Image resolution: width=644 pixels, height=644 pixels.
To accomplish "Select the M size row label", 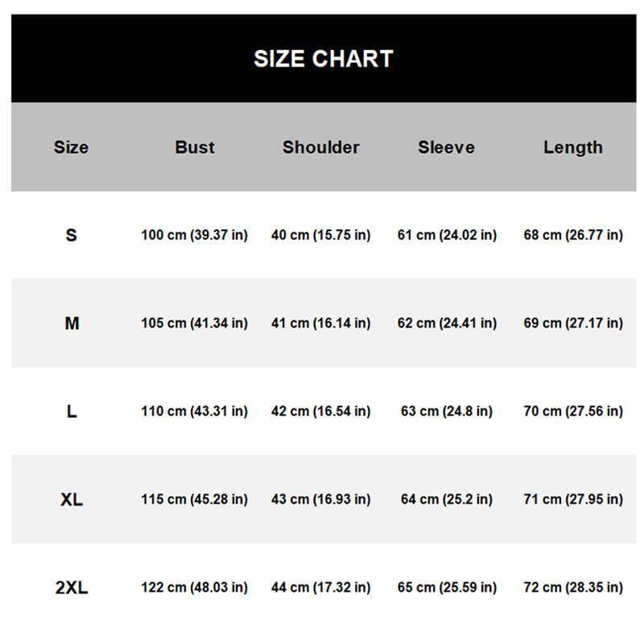I will [72, 324].
